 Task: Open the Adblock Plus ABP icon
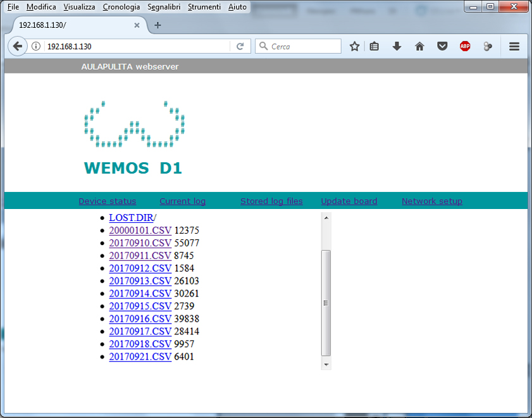click(x=465, y=46)
